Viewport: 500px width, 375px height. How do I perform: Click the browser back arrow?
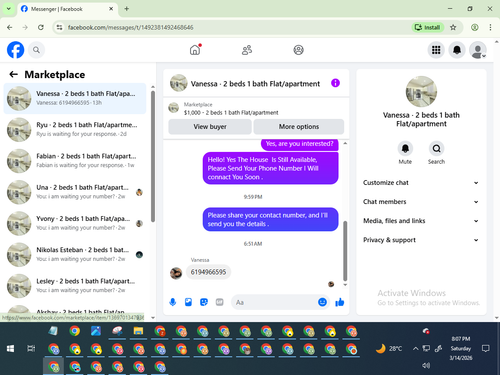10,27
